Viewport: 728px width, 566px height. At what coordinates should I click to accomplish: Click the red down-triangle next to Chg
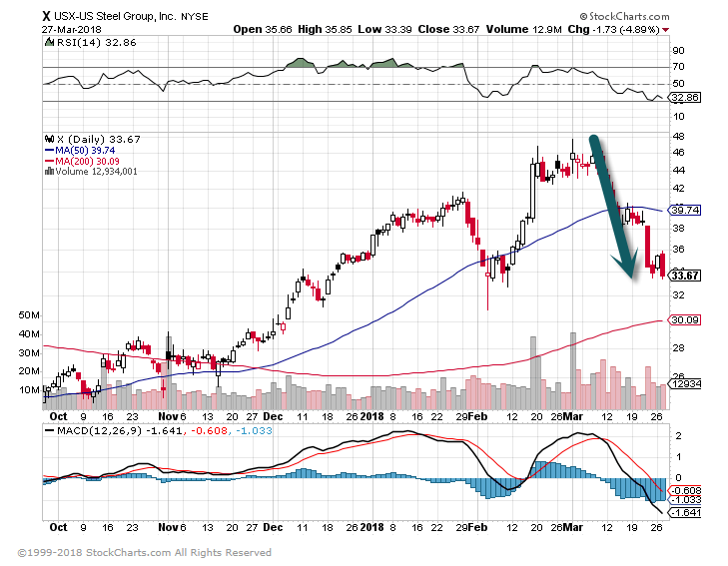[x=666, y=30]
